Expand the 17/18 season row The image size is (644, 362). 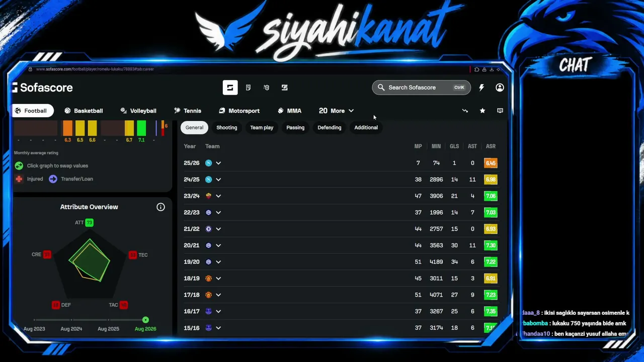[x=218, y=295]
